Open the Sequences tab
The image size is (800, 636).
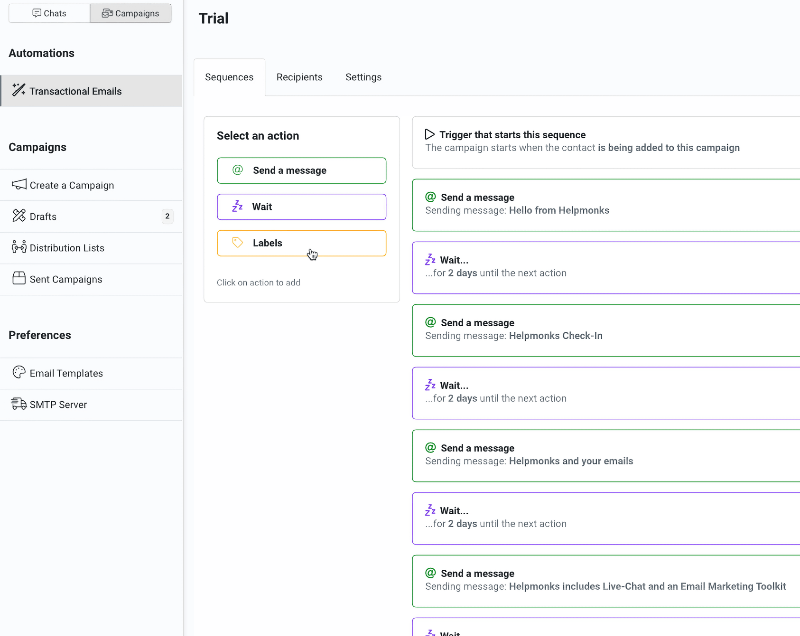click(229, 77)
